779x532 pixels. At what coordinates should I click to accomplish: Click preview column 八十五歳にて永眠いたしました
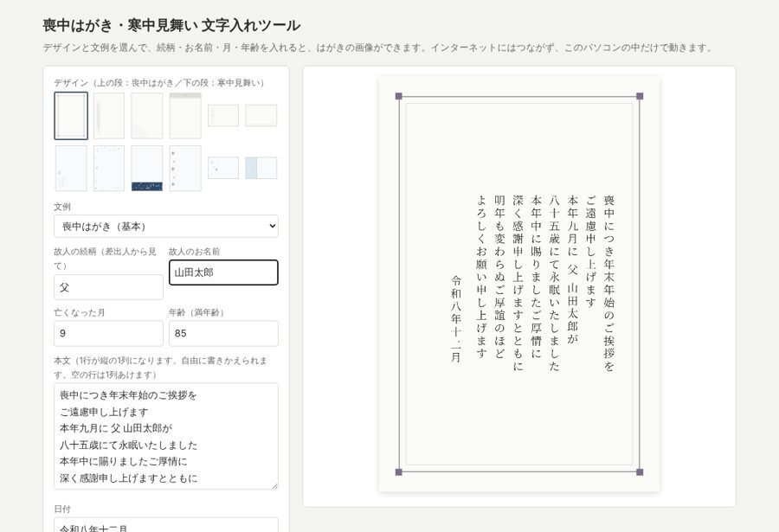tap(554, 283)
